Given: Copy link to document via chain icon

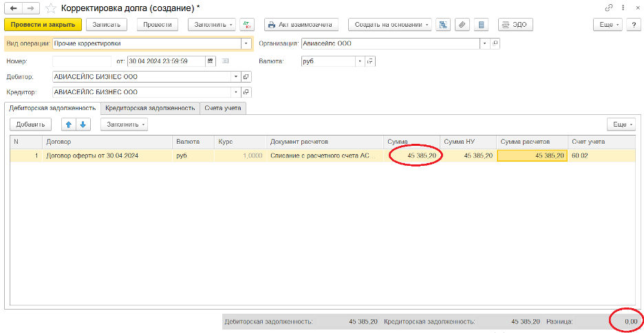Looking at the screenshot, I should click(609, 8).
